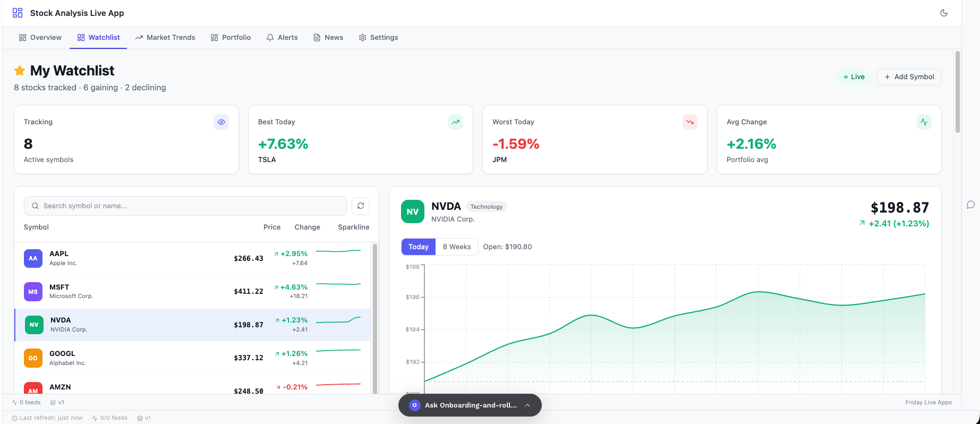980x424 pixels.
Task: Click the NVDA green price area chart
Action: 675,329
